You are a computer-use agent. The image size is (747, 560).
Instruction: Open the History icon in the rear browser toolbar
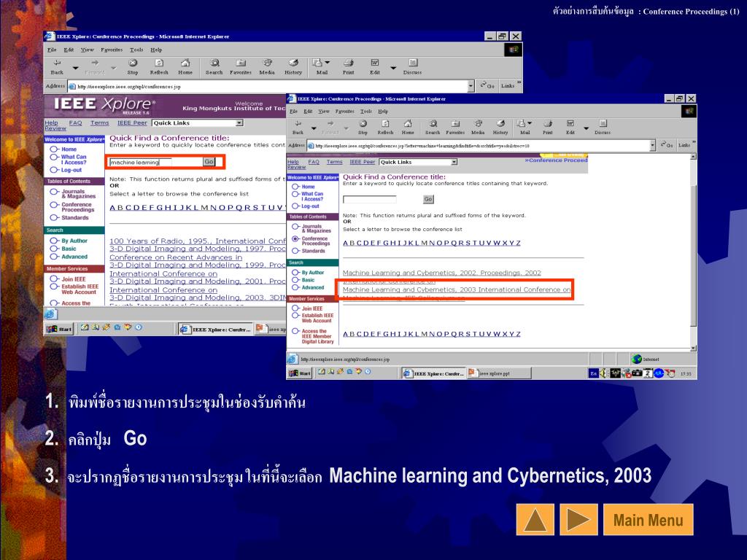293,63
